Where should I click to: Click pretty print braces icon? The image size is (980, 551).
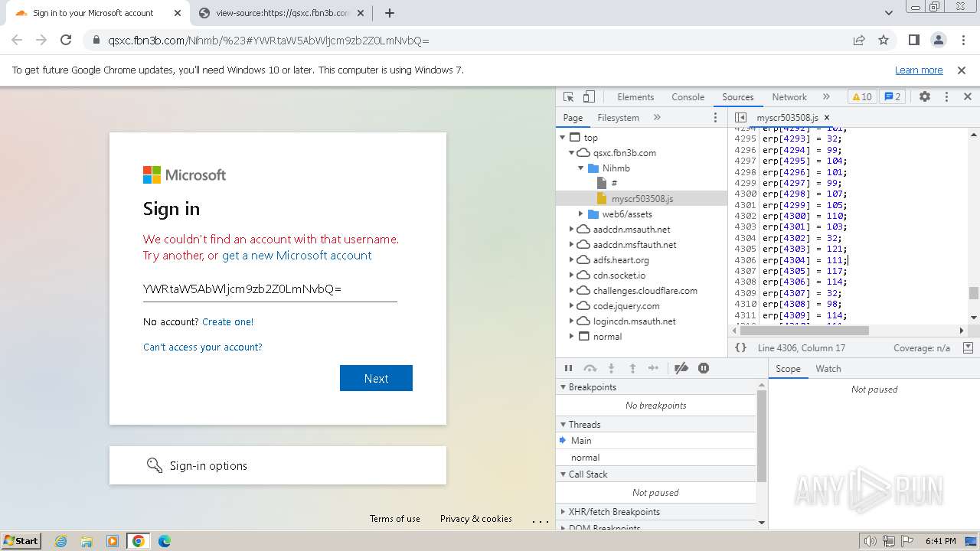click(x=741, y=347)
